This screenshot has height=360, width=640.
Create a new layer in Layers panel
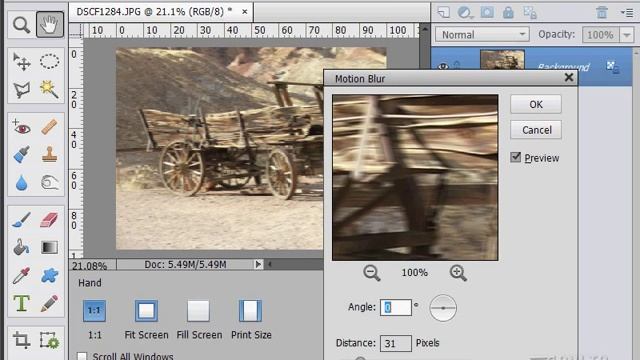click(443, 13)
